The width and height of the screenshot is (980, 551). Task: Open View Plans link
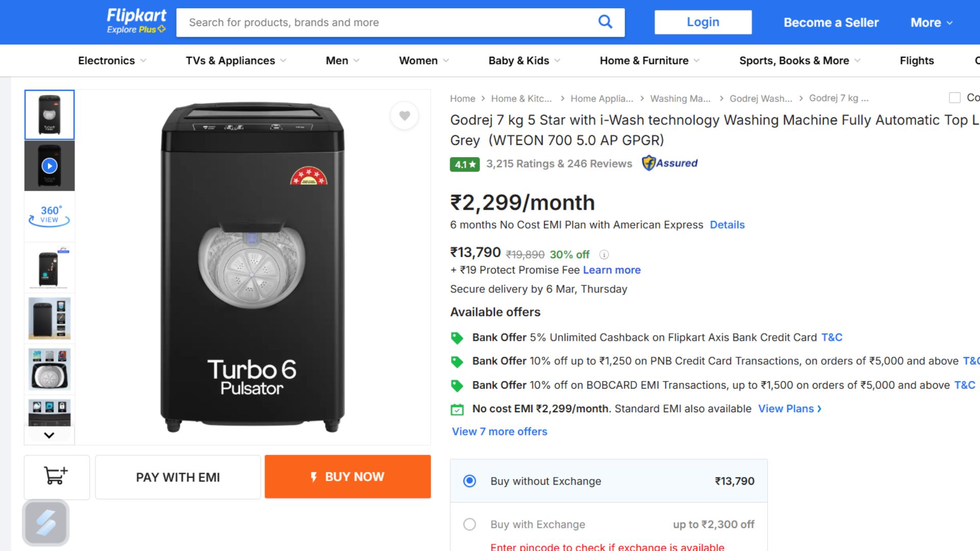790,409
